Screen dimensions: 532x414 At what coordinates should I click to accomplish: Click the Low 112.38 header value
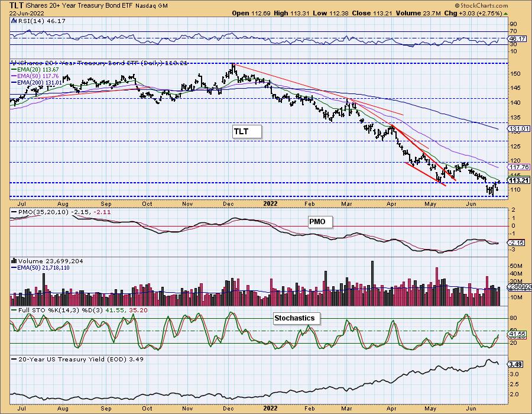331,13
